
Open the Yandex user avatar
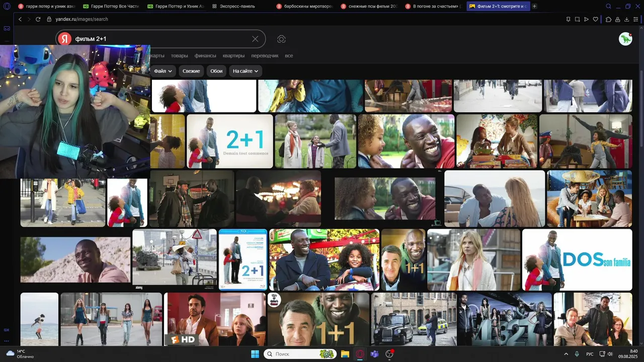[x=625, y=39]
